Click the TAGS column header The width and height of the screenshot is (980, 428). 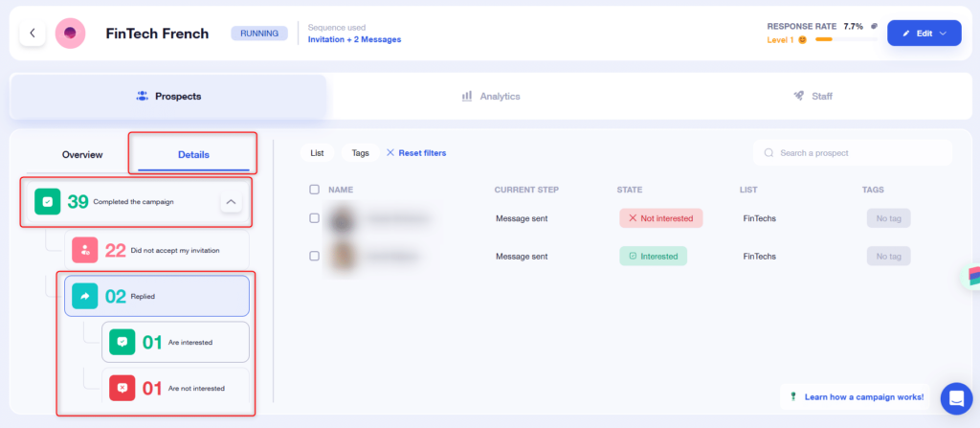pos(873,190)
